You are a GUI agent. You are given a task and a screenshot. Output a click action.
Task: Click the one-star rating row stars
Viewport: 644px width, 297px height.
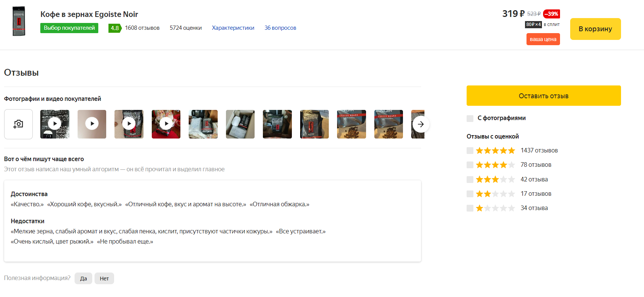coord(495,208)
